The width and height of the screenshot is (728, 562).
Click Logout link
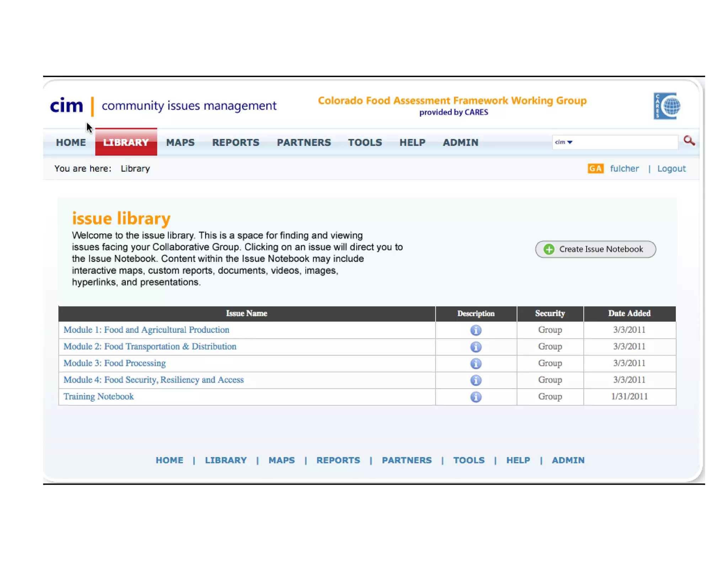point(671,168)
